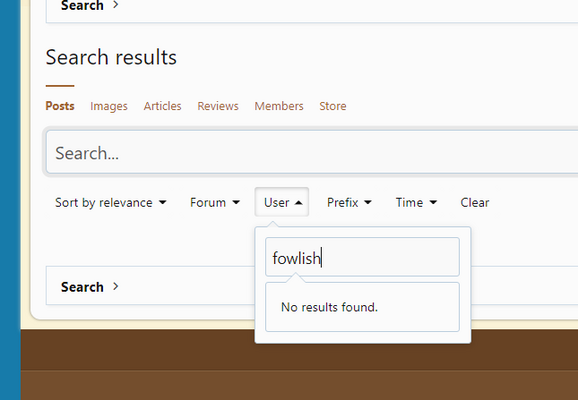Viewport: 578px width, 400px height.
Task: Focus the main Search... input field
Action: [x=312, y=152]
